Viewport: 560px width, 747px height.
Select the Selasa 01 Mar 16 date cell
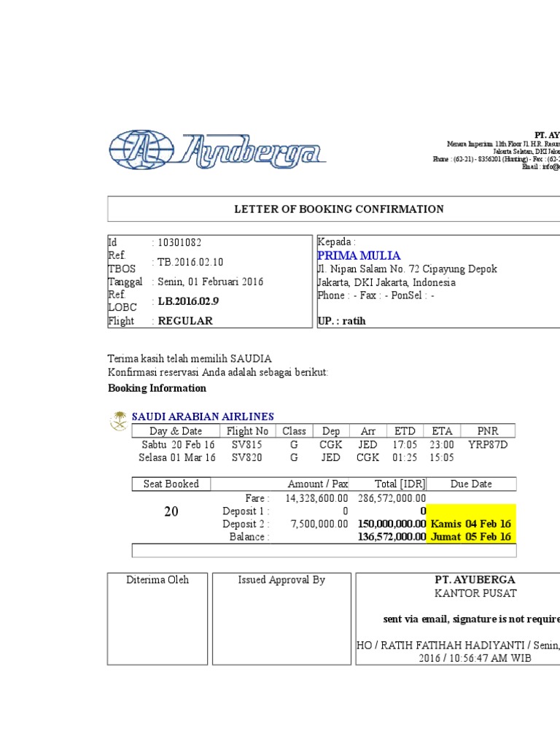click(177, 457)
